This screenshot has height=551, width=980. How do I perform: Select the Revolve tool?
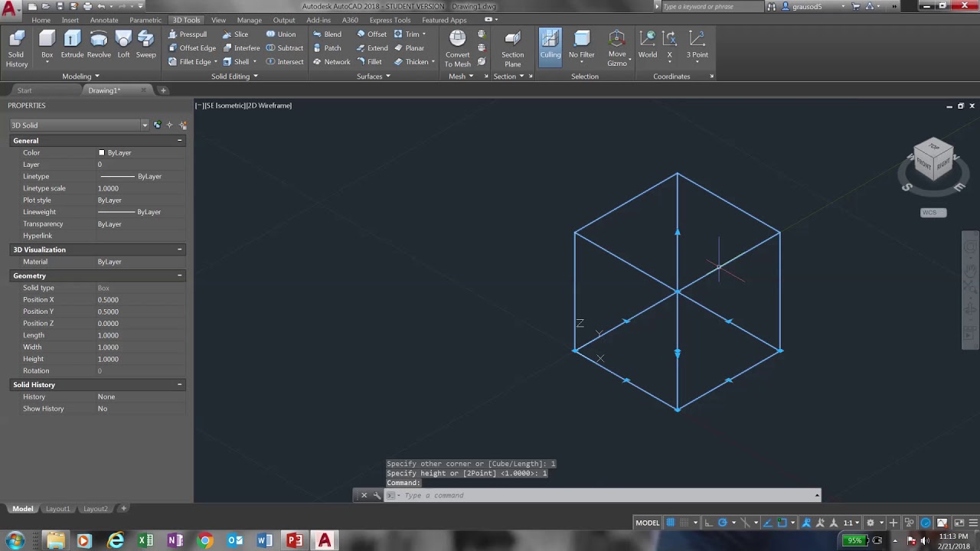pyautogui.click(x=99, y=44)
